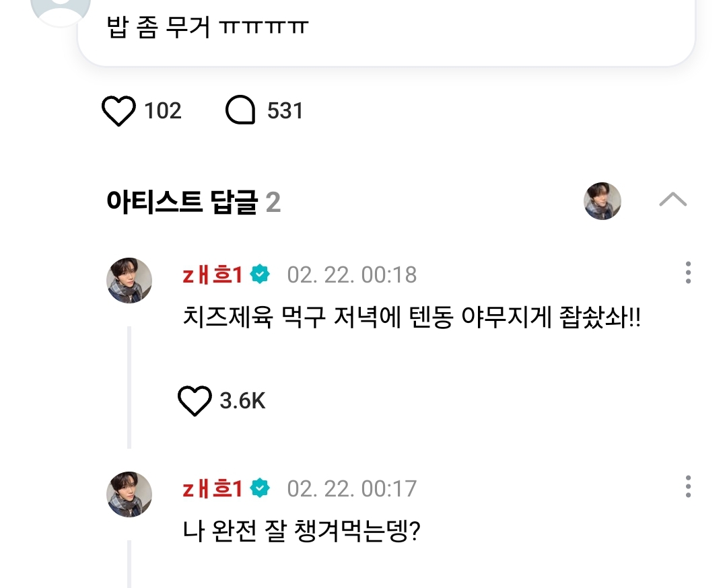Collapse the artist replies section

click(672, 200)
